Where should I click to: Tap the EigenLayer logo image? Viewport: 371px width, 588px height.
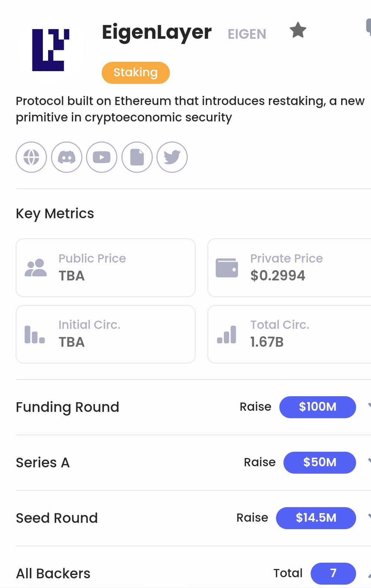[x=50, y=50]
